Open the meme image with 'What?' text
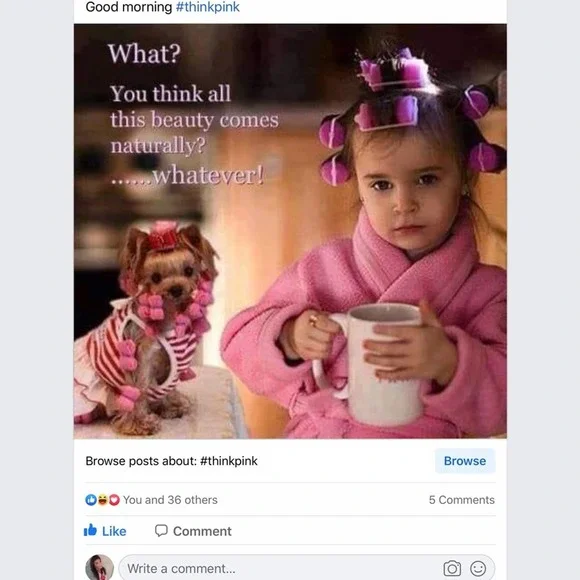 [x=290, y=231]
